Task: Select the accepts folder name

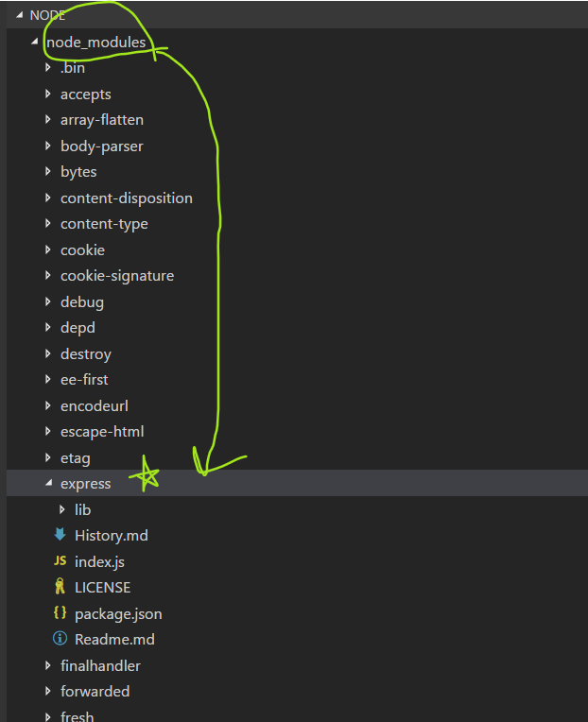Action: [86, 95]
